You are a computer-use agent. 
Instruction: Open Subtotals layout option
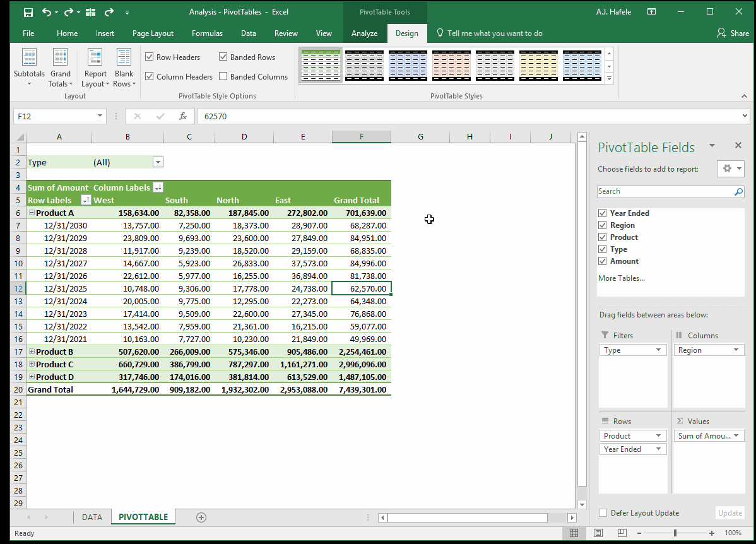pos(29,68)
